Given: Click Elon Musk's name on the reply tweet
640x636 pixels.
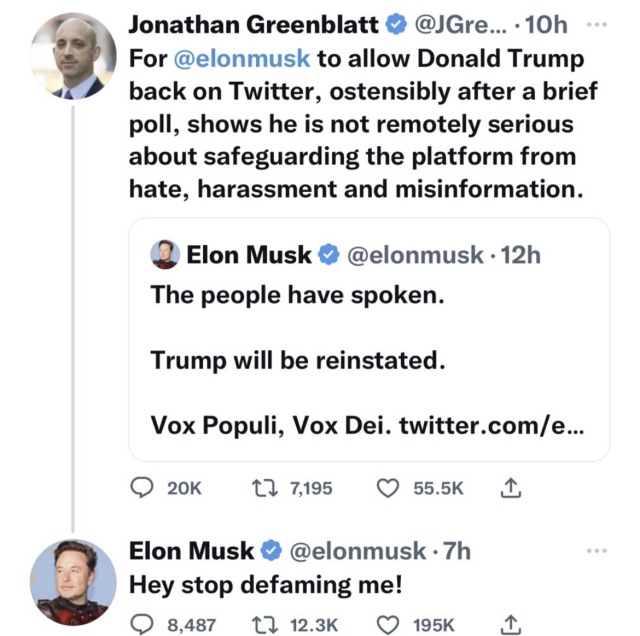Looking at the screenshot, I should pos(192,550).
